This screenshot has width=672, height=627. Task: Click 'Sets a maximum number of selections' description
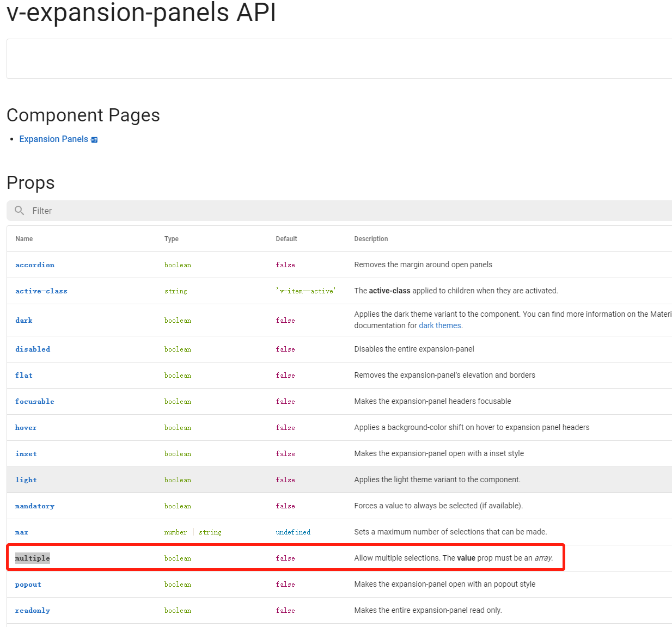[450, 532]
